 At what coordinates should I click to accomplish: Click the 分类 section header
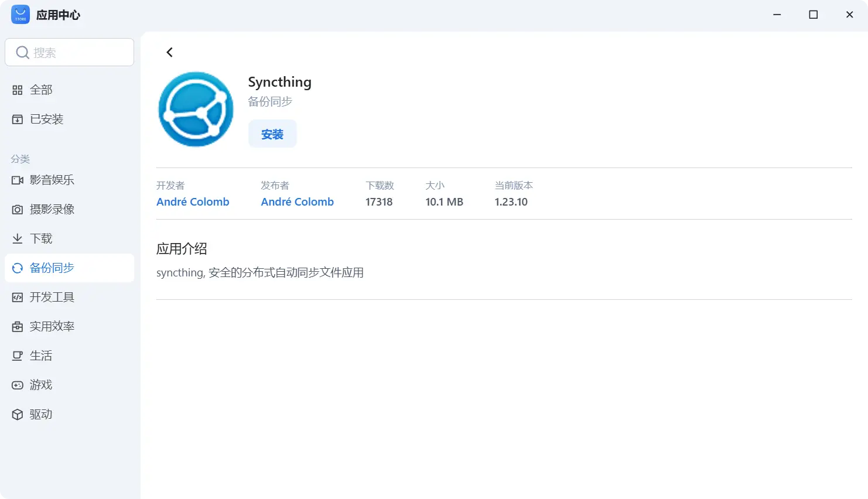coord(20,159)
